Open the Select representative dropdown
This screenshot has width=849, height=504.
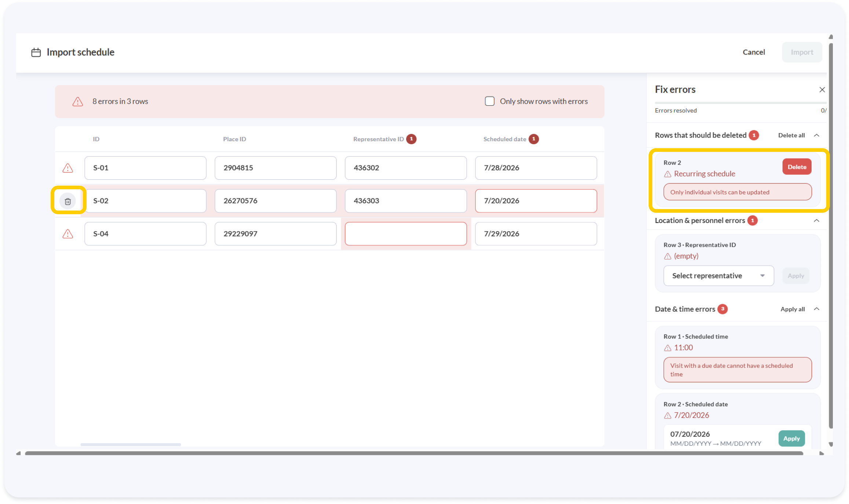(718, 276)
